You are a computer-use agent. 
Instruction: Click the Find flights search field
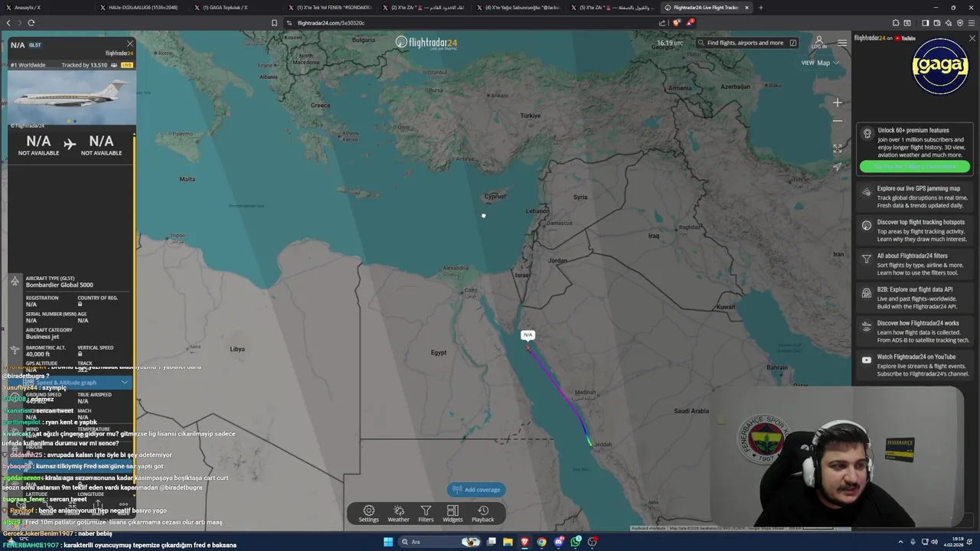(748, 43)
